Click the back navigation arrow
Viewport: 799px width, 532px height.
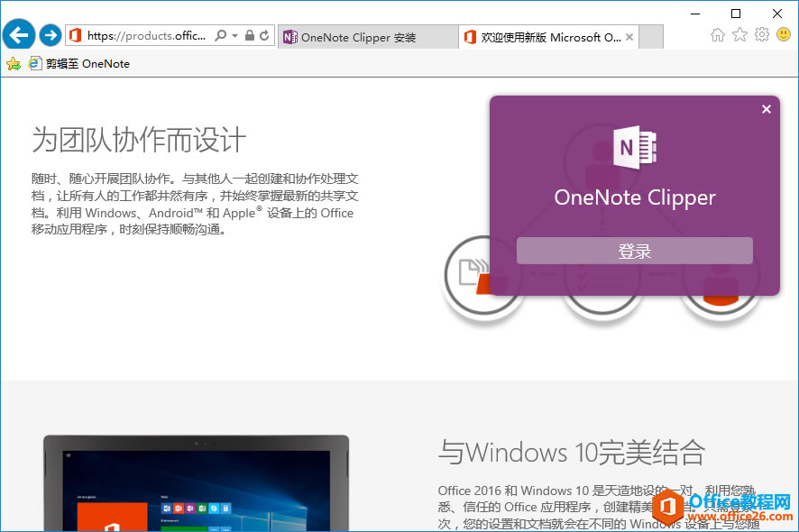pos(18,34)
